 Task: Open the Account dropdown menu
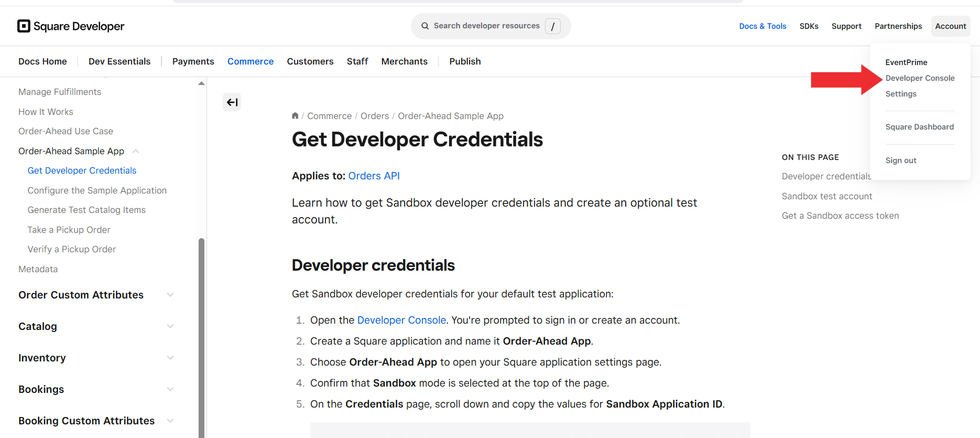tap(950, 26)
